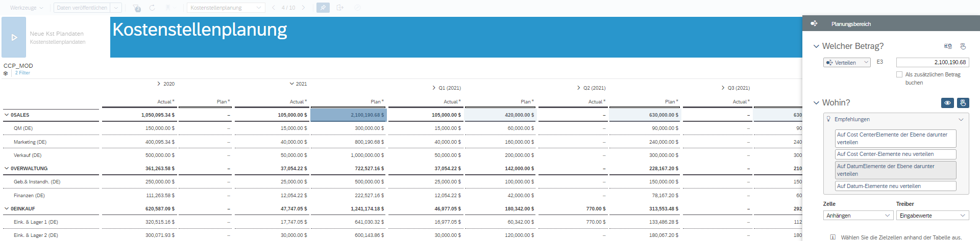Collapse the Empfehlungen list
Viewport: 980px width, 241px height.
[961, 120]
